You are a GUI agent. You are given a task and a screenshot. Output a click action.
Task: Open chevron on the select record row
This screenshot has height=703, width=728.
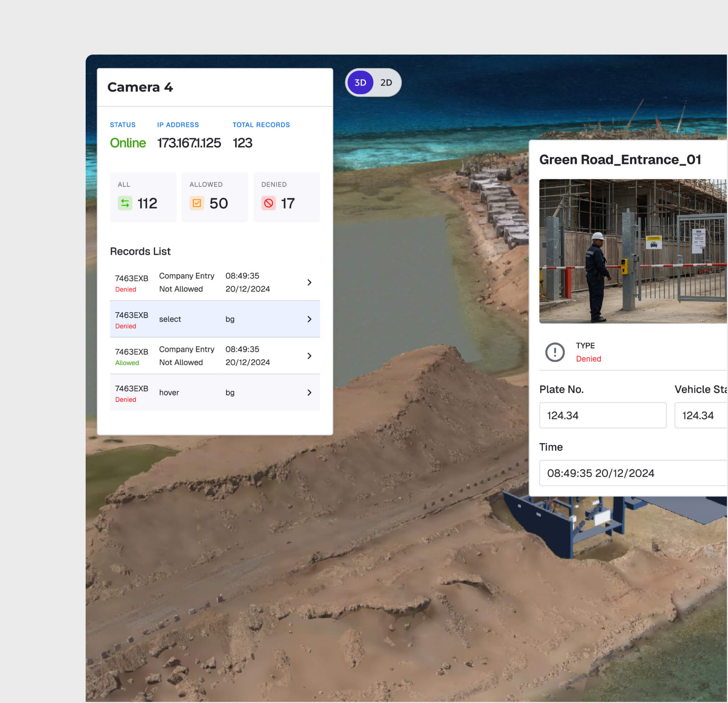click(309, 319)
